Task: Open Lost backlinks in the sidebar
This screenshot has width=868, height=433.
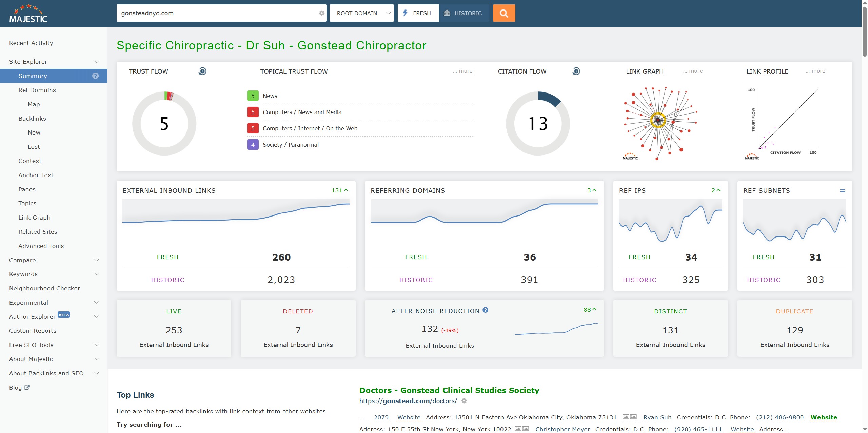Action: point(34,147)
